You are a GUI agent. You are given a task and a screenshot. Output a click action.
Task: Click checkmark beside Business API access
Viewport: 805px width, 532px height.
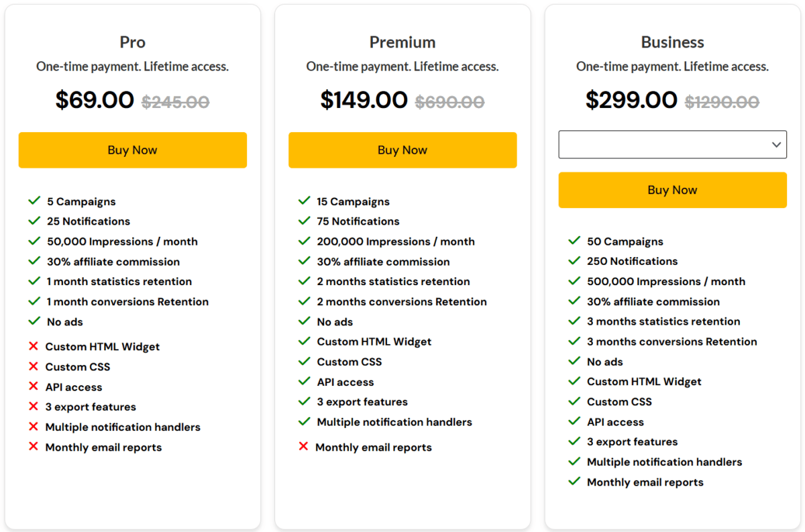[x=574, y=421]
